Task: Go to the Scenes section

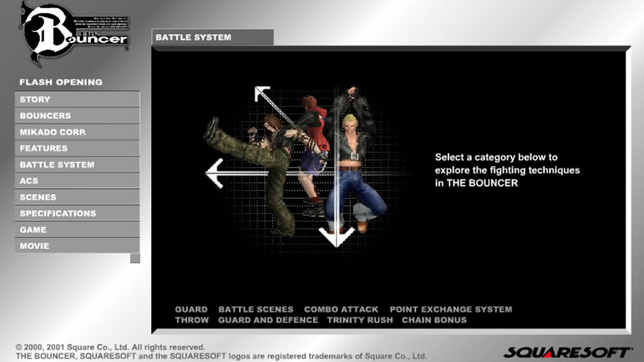Action: pyautogui.click(x=77, y=197)
